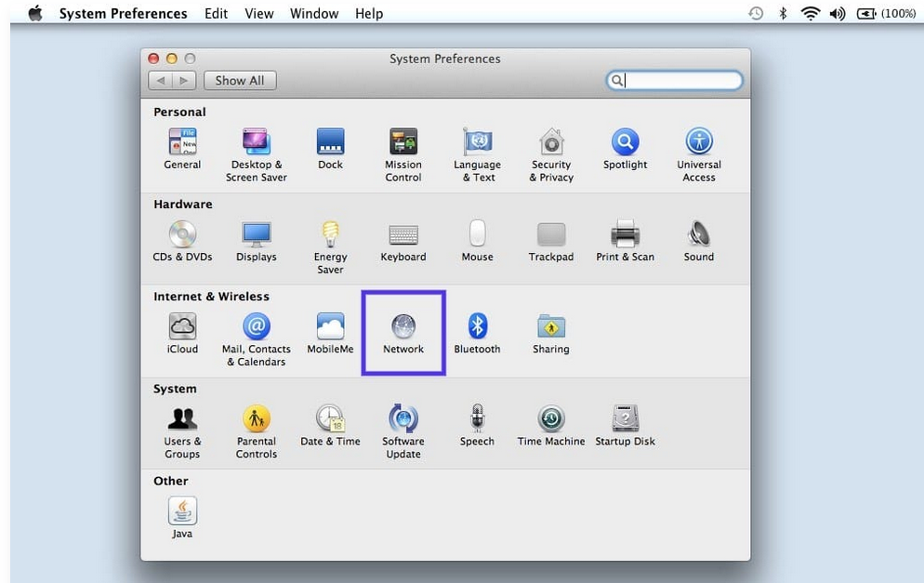The image size is (924, 583).
Task: Open Users & Groups preferences
Action: pyautogui.click(x=182, y=431)
